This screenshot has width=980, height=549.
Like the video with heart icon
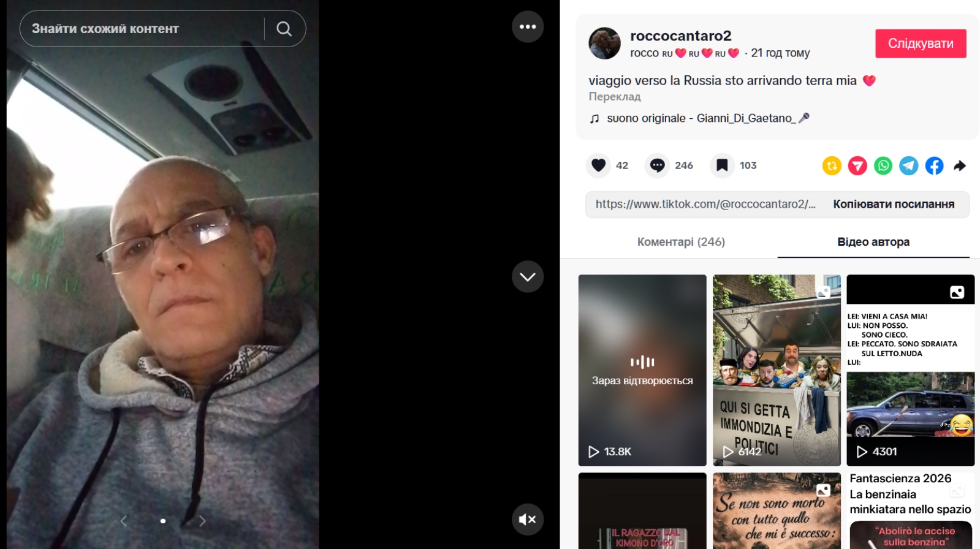pos(599,165)
